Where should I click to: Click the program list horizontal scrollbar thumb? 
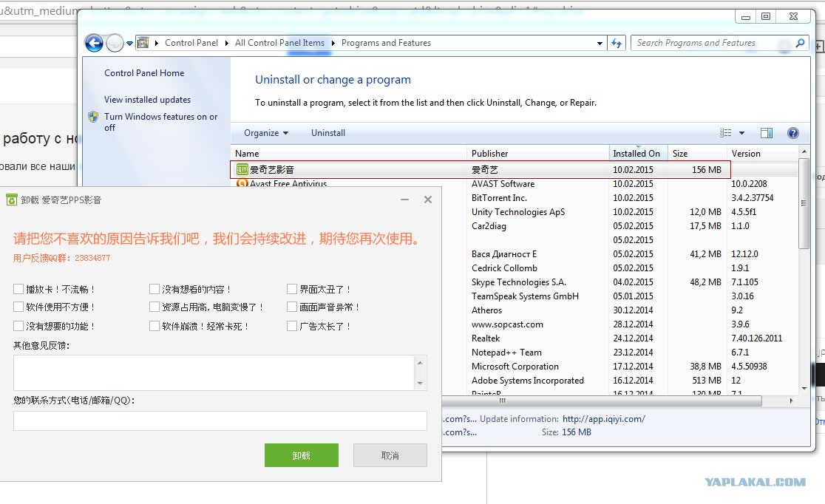click(602, 401)
